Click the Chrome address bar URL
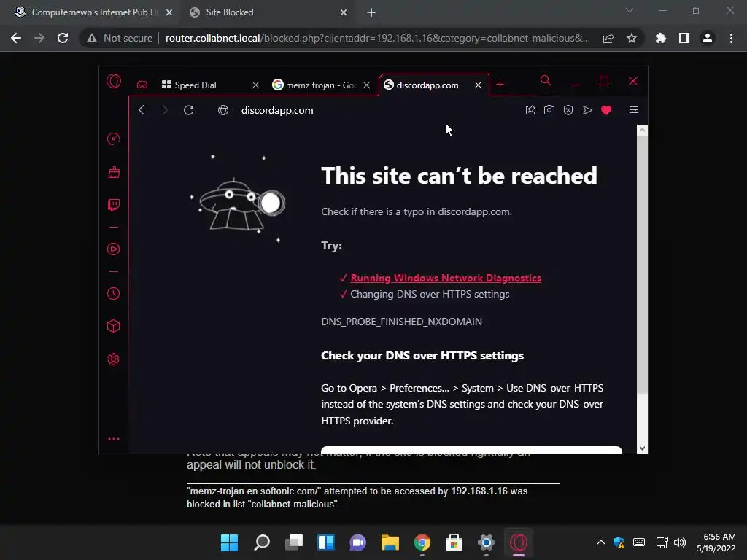The height and width of the screenshot is (560, 747). (377, 38)
